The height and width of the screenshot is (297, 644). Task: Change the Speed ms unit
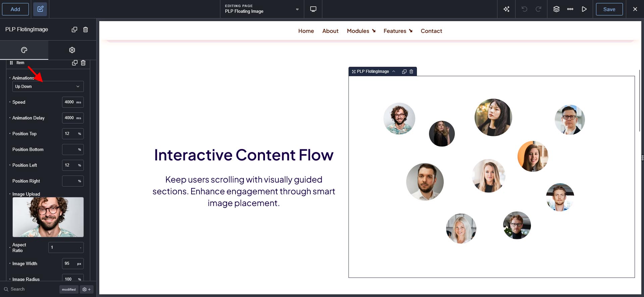[x=78, y=102]
